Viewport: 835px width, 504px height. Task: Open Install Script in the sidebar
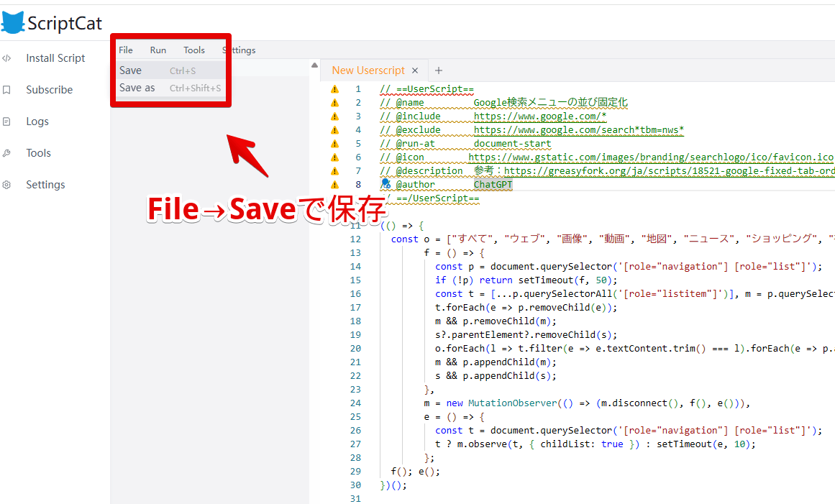click(55, 58)
